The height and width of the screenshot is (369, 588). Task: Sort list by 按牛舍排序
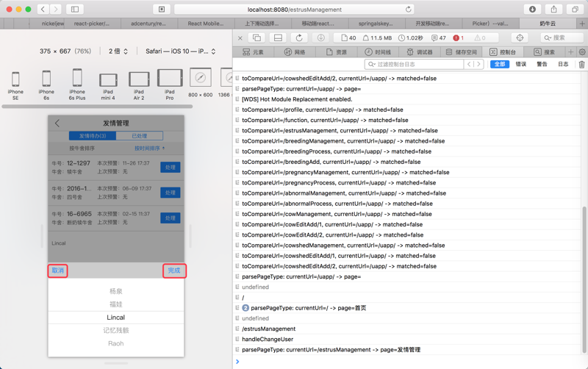point(82,148)
